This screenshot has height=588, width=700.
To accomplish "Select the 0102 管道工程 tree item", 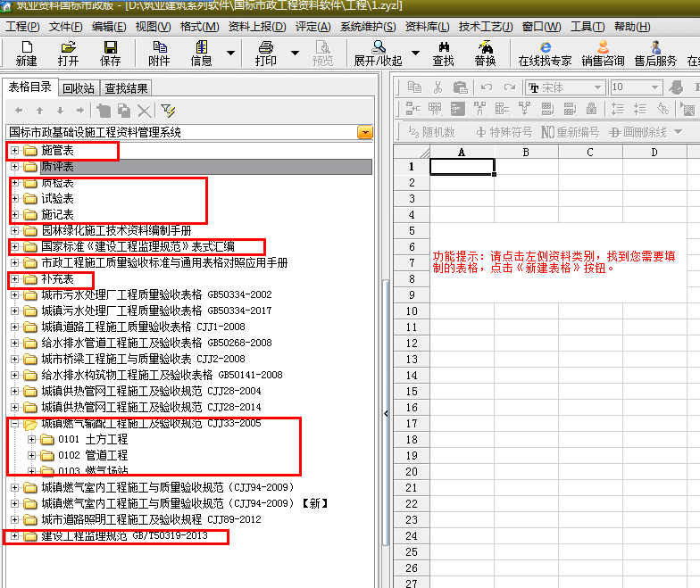I will (x=93, y=455).
